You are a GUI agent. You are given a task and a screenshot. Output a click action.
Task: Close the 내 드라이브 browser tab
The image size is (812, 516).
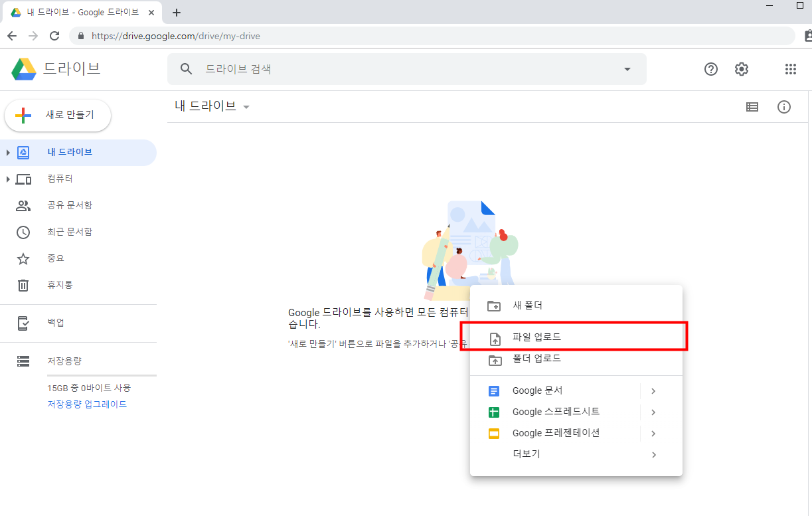click(x=152, y=13)
